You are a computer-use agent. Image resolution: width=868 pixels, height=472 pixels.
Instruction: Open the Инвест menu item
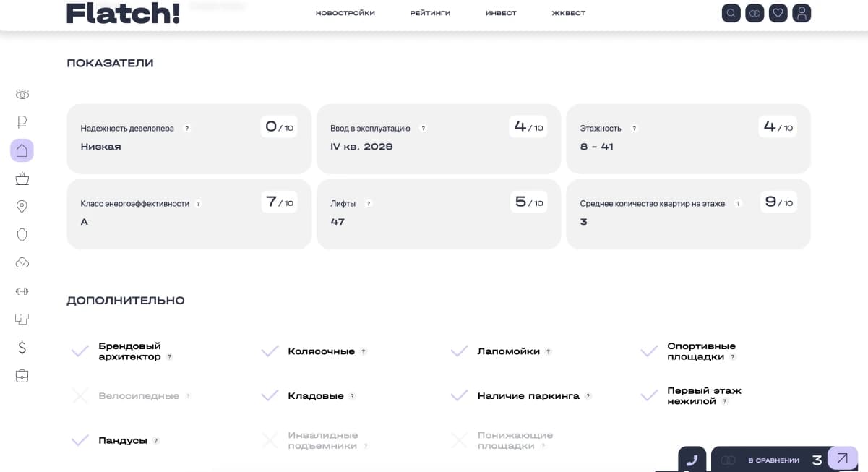(501, 14)
